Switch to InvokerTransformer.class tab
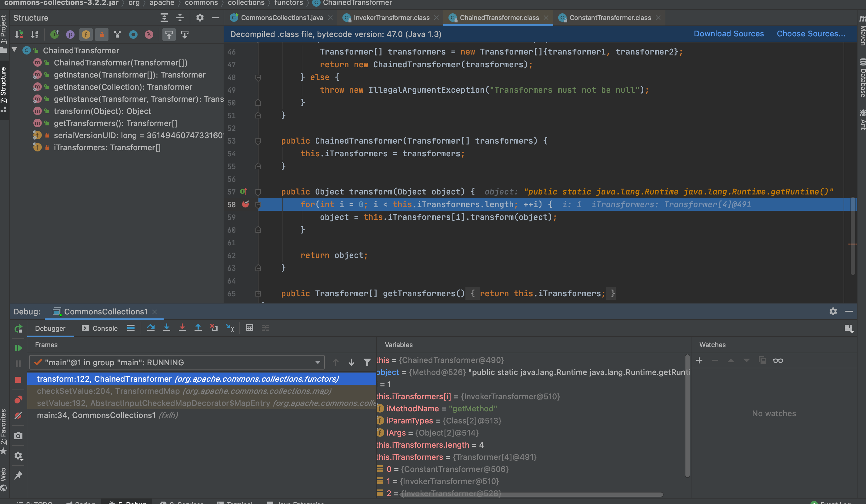 tap(391, 18)
